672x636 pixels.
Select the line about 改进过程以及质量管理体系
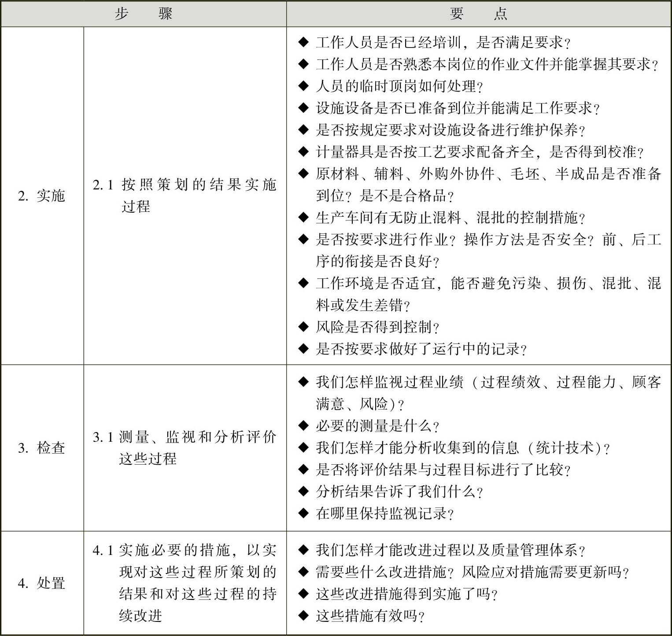[442, 550]
